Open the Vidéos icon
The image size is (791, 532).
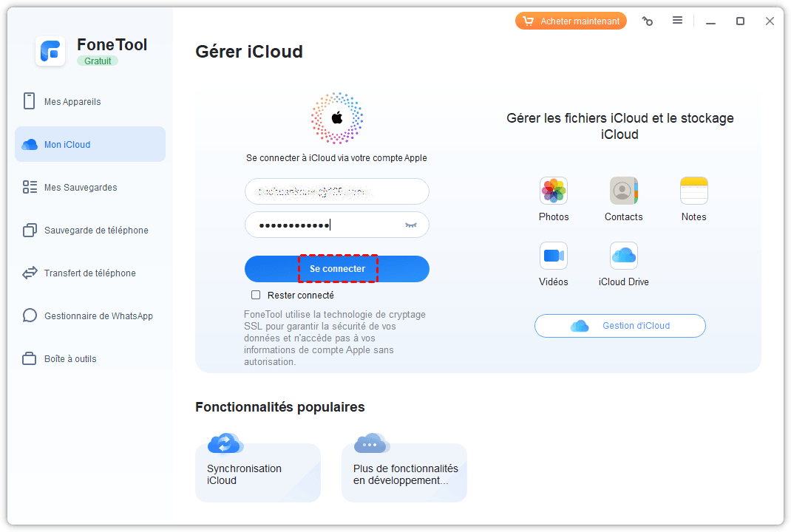point(554,256)
